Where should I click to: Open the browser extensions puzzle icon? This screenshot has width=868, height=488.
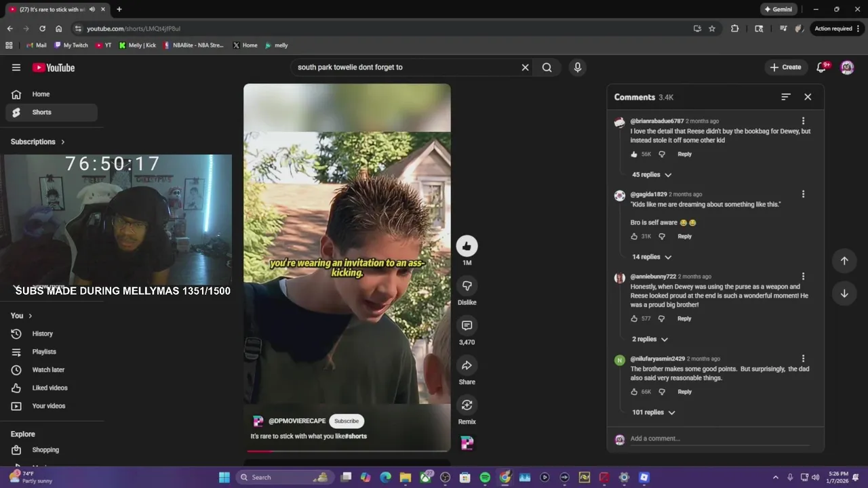[734, 28]
